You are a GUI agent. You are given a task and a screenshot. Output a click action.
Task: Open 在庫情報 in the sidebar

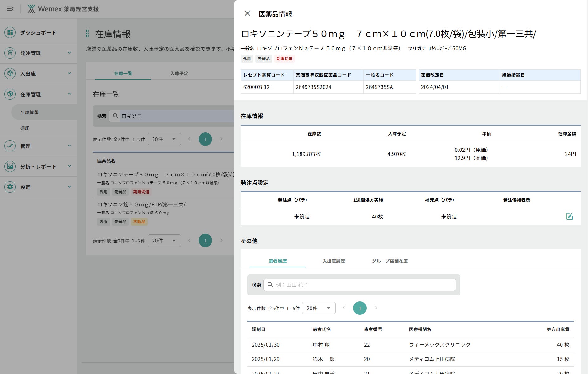(44, 112)
